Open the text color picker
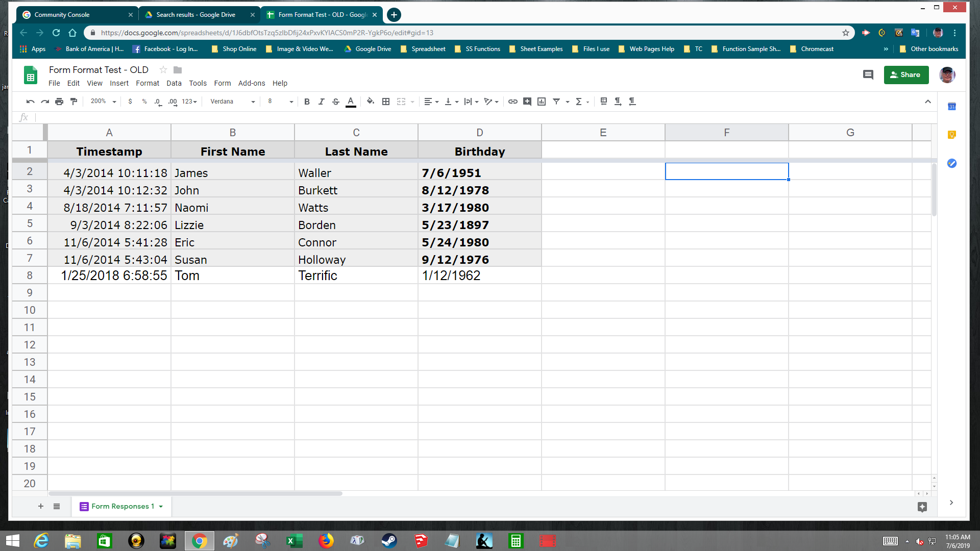Viewport: 980px width, 551px height. [351, 102]
